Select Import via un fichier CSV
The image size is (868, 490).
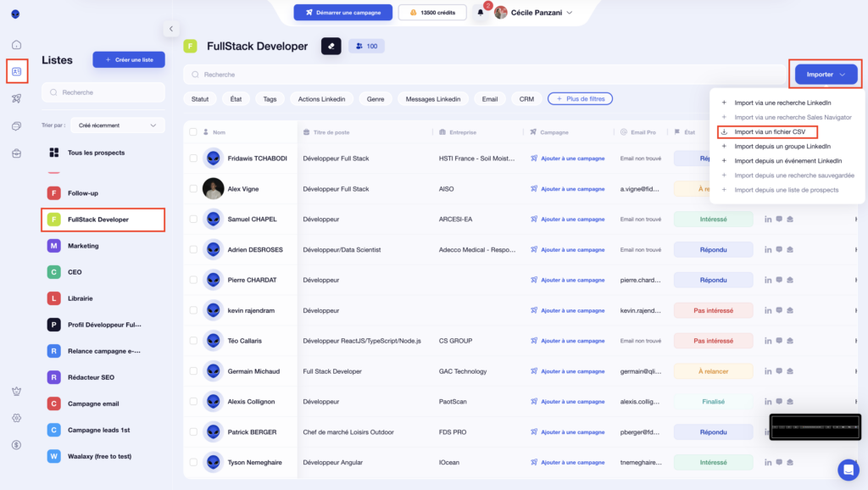point(769,131)
